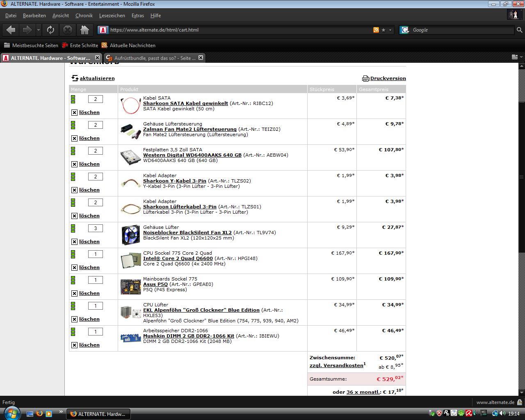This screenshot has height=420, width=525.
Task: Click the Alternate site icon in address bar
Action: pyautogui.click(x=103, y=30)
